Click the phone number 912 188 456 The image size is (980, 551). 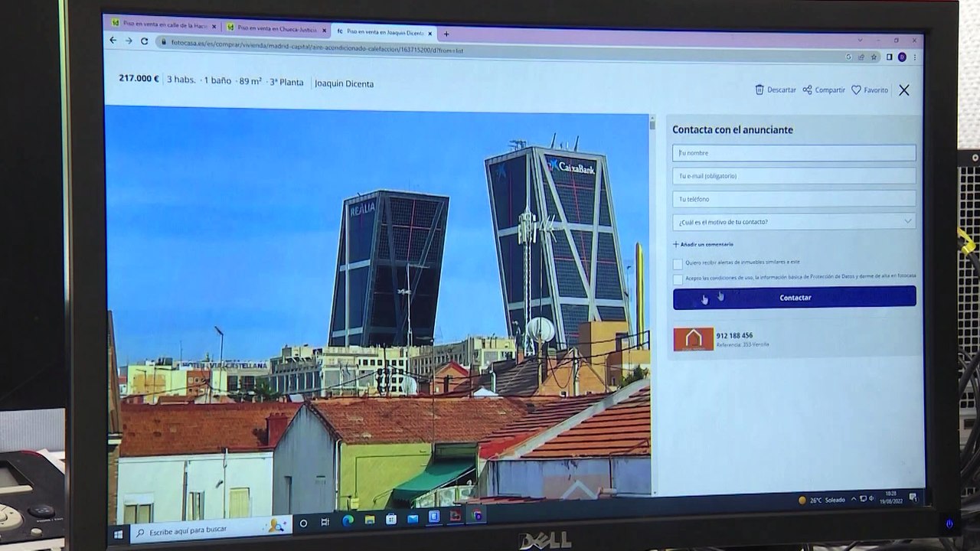[734, 336]
